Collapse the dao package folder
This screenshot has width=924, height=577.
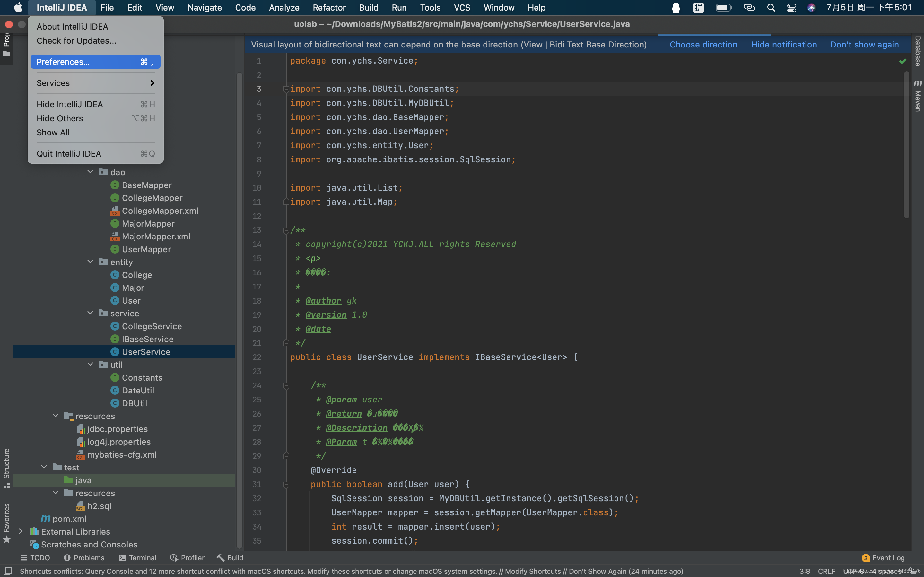click(90, 172)
